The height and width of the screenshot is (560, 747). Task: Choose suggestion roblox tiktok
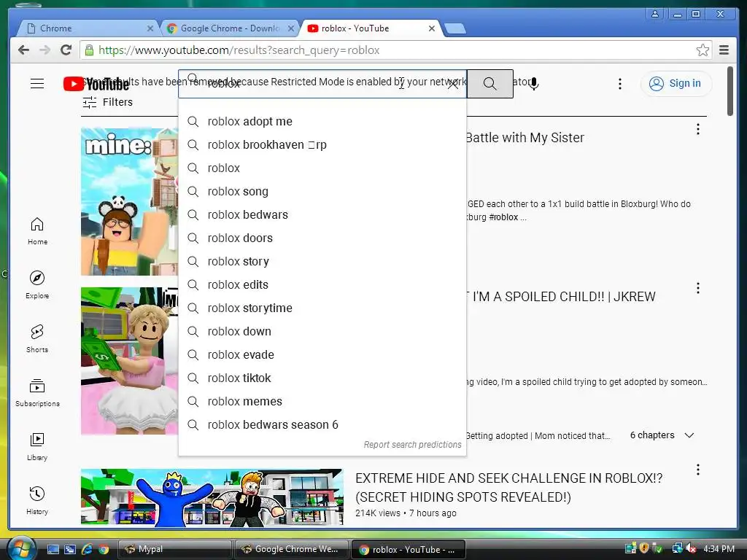click(x=322, y=378)
